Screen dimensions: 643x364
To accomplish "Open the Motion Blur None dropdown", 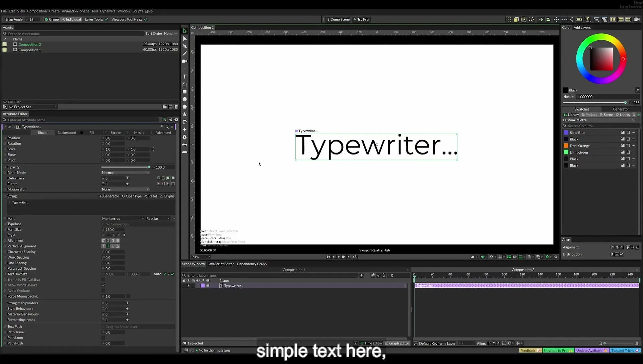I will pyautogui.click(x=125, y=189).
